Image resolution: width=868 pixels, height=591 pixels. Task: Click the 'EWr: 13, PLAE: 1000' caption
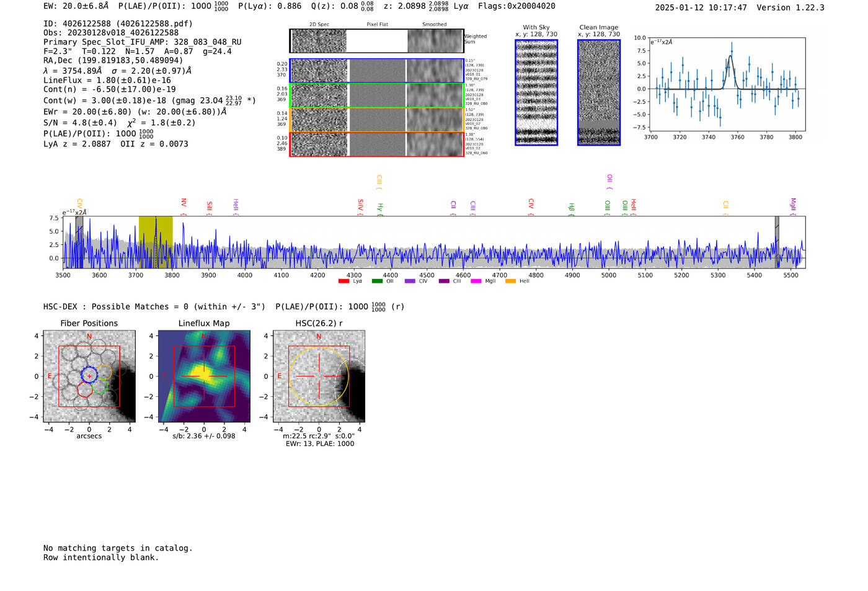point(320,444)
